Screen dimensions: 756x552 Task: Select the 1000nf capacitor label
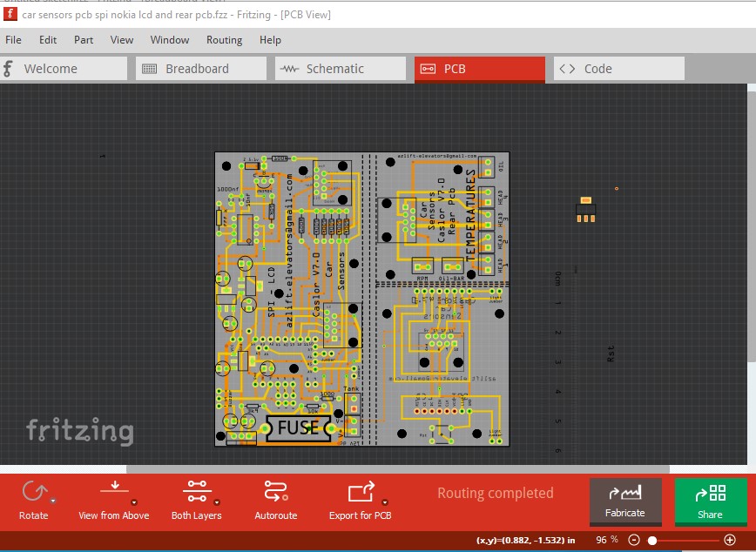(x=227, y=189)
